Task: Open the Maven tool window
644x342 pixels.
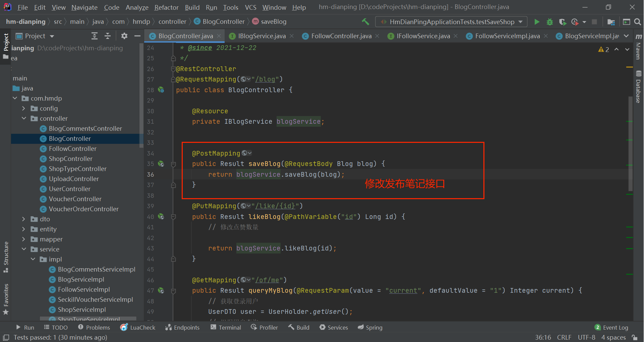Action: [x=638, y=47]
